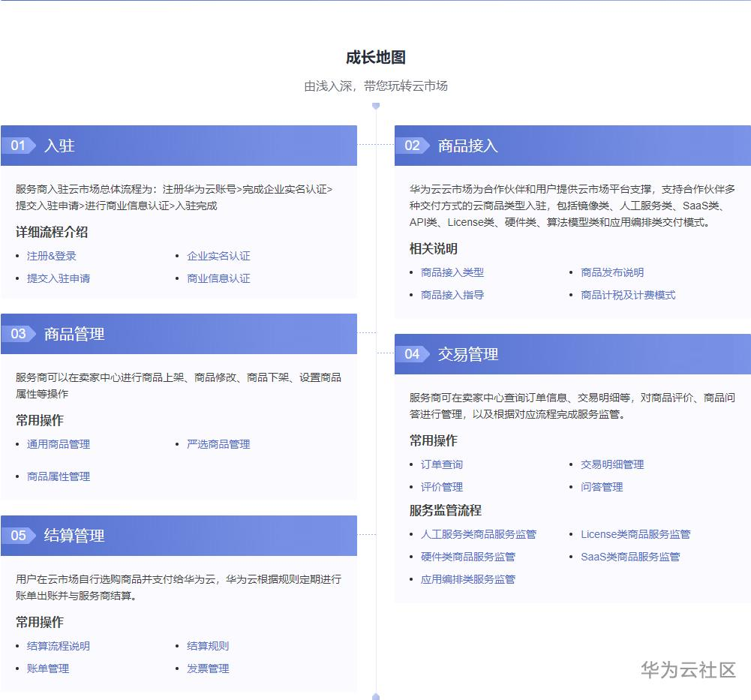
Task: Open the 评价管理 link
Action: (441, 487)
